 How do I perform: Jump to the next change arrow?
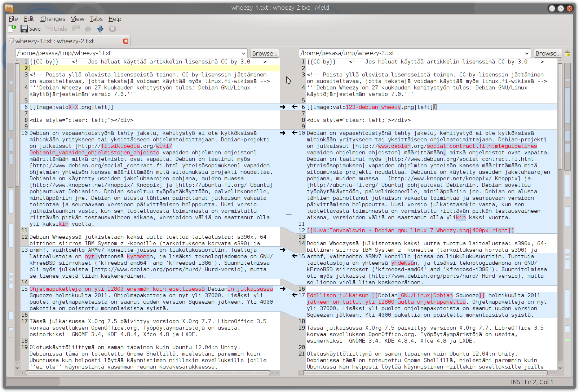coord(100,29)
